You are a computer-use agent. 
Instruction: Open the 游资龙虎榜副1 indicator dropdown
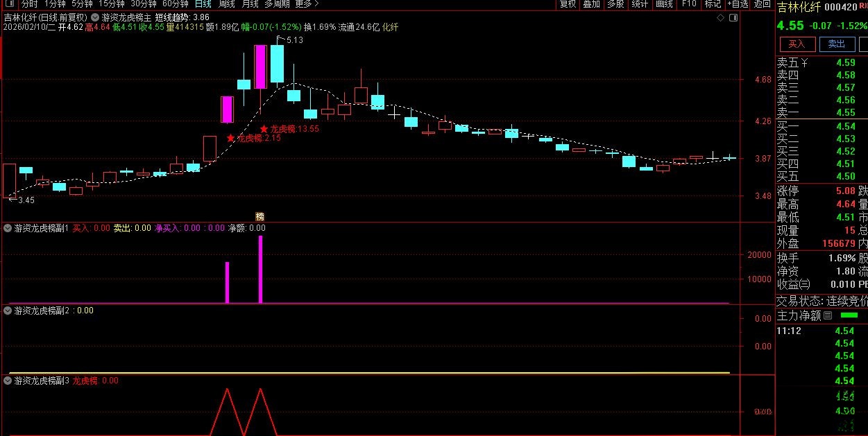coord(8,227)
